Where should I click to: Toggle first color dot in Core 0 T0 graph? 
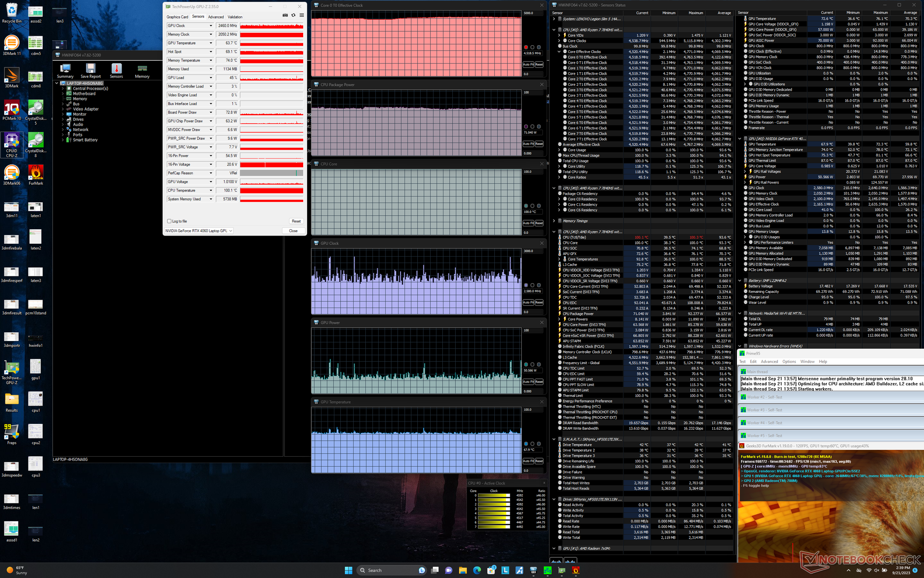point(526,47)
